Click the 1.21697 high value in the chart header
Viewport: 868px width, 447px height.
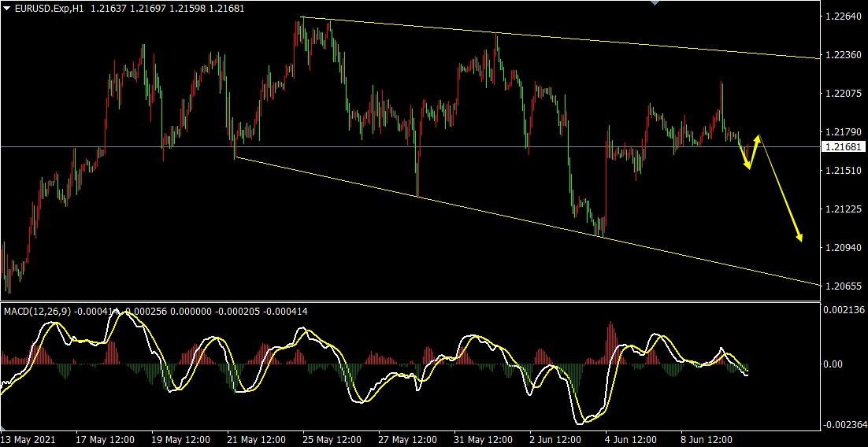click(148, 9)
